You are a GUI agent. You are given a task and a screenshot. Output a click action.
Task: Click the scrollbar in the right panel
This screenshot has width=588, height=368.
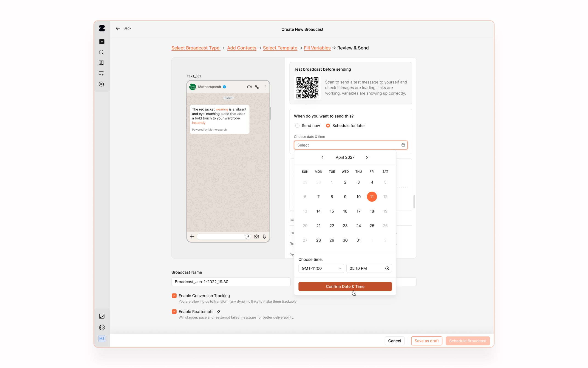point(414,201)
